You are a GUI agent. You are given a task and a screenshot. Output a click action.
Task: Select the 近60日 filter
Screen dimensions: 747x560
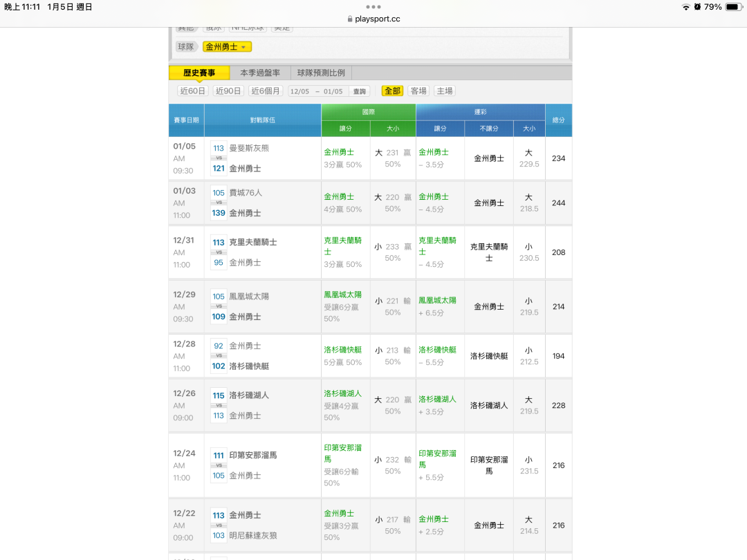tap(192, 91)
